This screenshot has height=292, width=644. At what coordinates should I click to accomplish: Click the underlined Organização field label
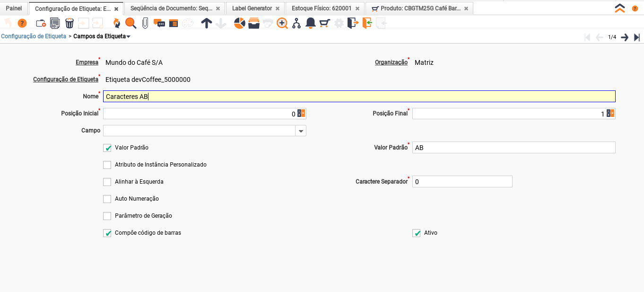pos(391,62)
